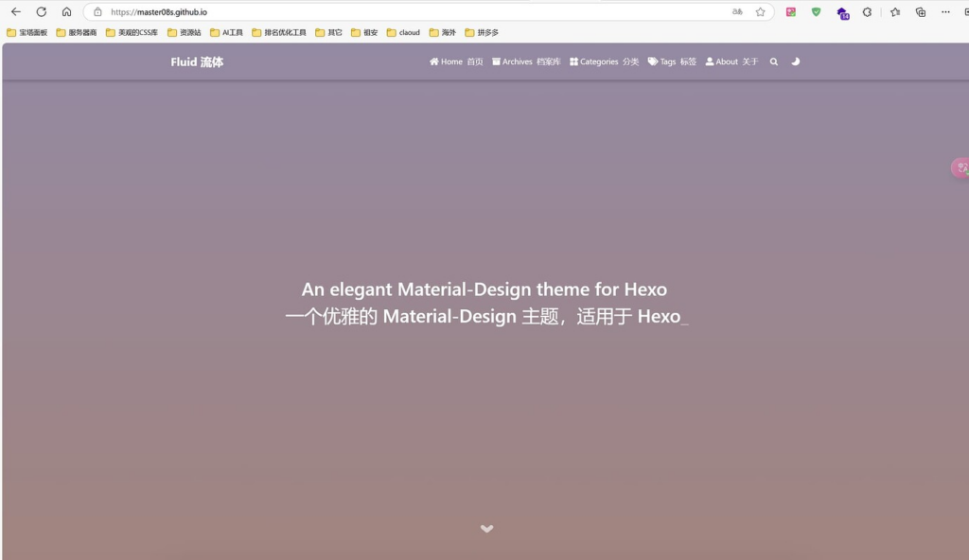Bookmark this page with the star icon
Screen dimensions: 969x560
click(x=760, y=12)
